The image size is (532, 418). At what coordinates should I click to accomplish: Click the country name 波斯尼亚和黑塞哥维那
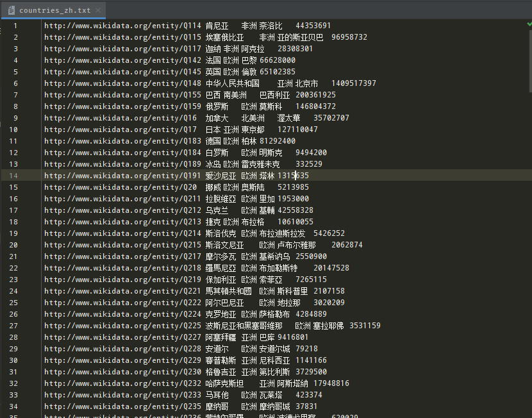coord(244,326)
